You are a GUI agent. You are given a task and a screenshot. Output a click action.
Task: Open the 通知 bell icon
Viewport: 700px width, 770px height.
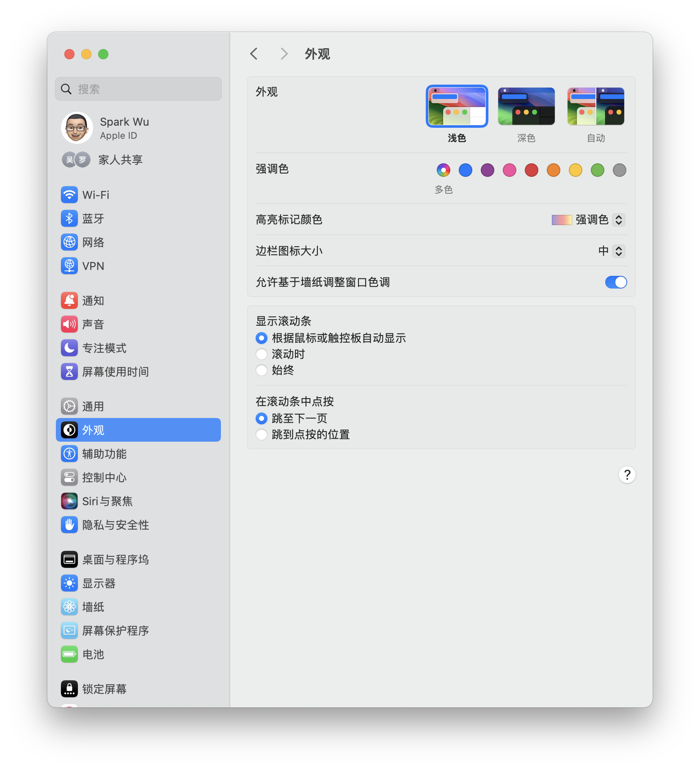click(69, 300)
